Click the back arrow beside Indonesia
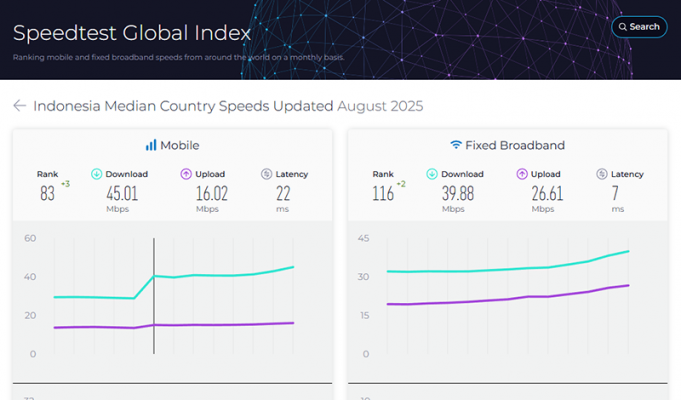Image resolution: width=681 pixels, height=400 pixels. click(x=19, y=105)
